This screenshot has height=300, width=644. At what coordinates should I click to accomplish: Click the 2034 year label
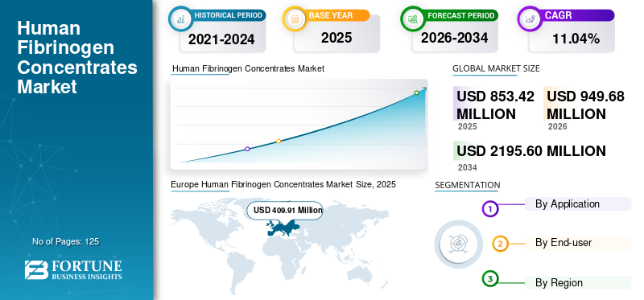pos(468,167)
